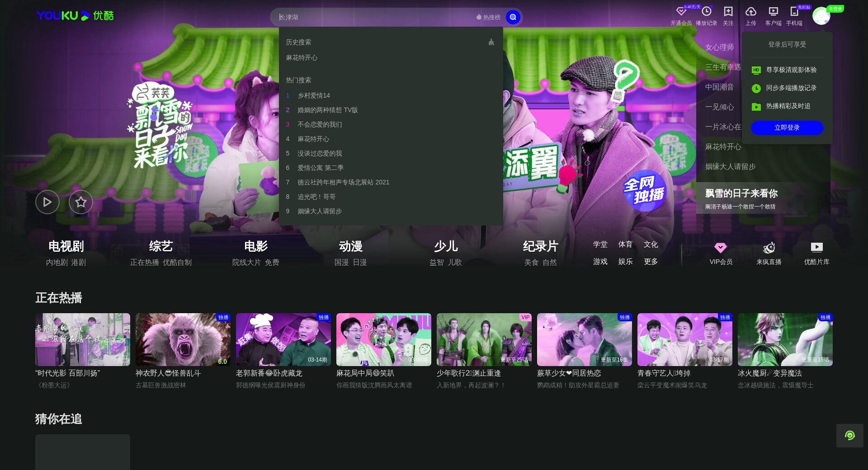Select hot search 德云社跨年相声专场北展站 2021
This screenshot has width=868, height=470.
[343, 182]
